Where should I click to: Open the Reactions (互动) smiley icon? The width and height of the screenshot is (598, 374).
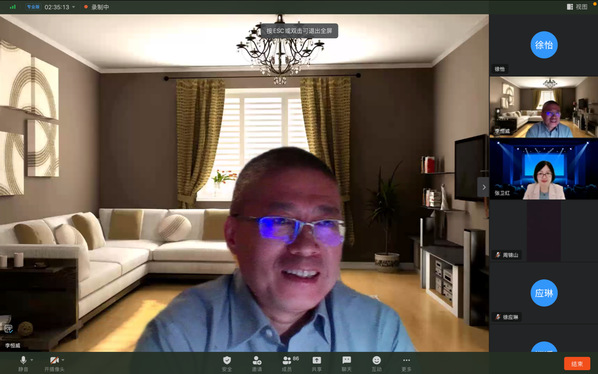coord(376,363)
